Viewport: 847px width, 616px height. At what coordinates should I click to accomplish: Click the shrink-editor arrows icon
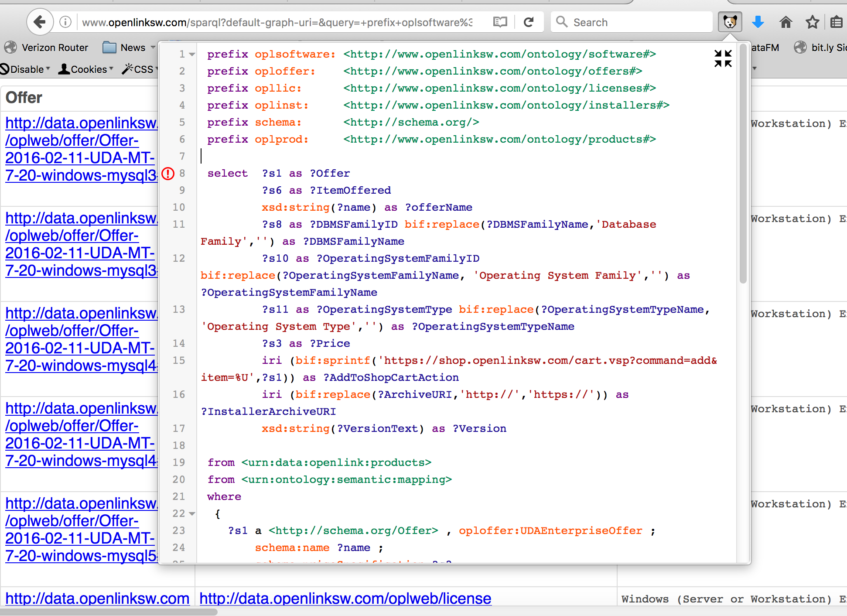pos(723,57)
